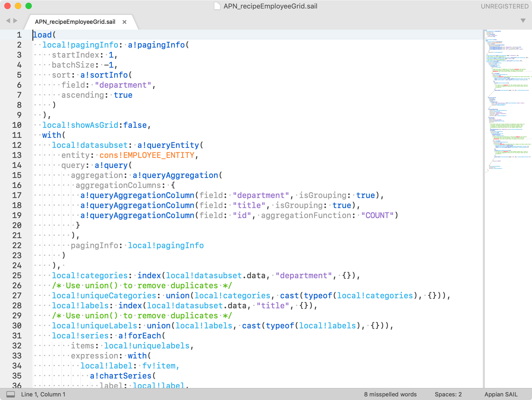This screenshot has width=532, height=400.
Task: Close the APN_recipeEmployeeGrid.sail tab
Action: (x=124, y=22)
